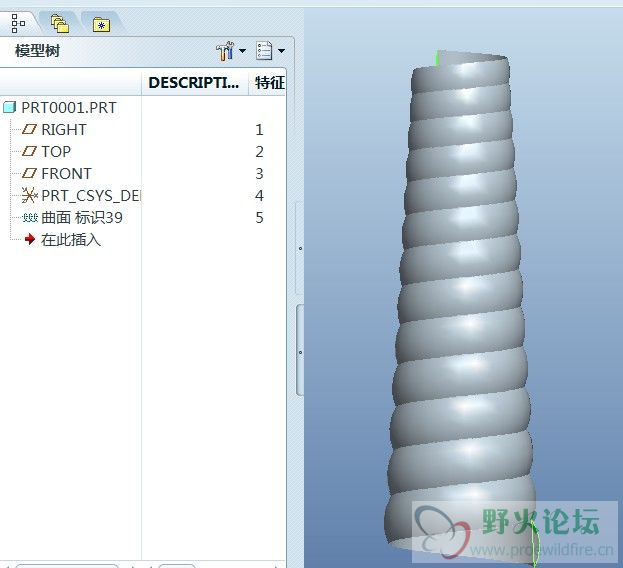Click the green curve endpoint at model top
The width and height of the screenshot is (623, 568).
click(x=437, y=58)
